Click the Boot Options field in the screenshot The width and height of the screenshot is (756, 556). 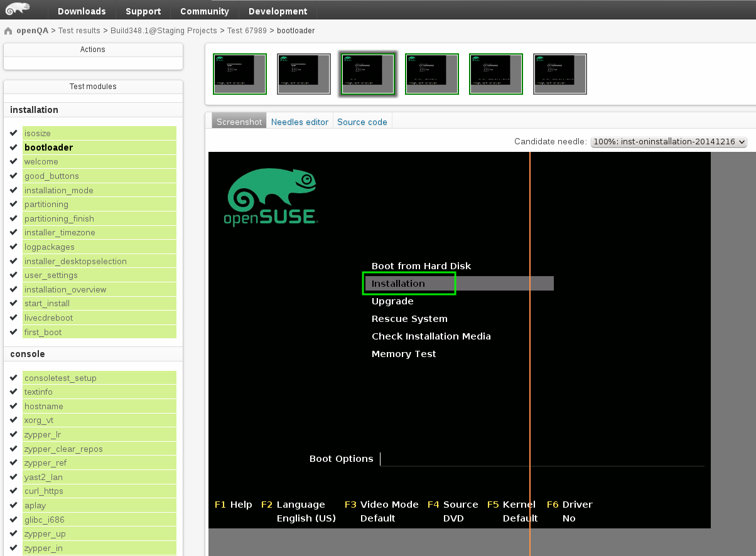[x=542, y=459]
